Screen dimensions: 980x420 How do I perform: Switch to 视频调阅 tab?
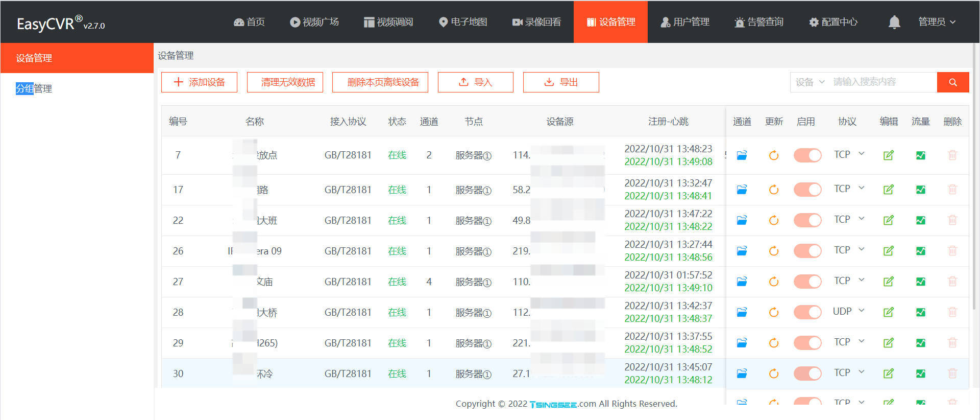coord(388,22)
